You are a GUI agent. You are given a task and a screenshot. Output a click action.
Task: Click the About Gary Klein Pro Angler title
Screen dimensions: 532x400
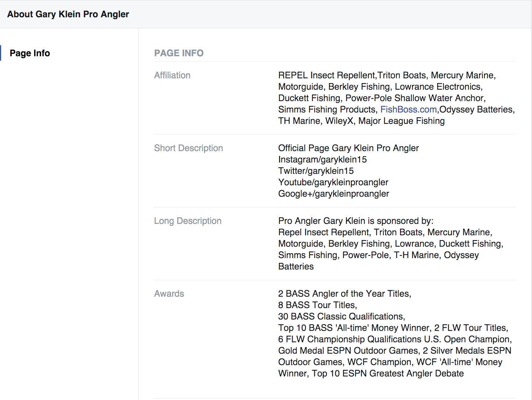(68, 14)
